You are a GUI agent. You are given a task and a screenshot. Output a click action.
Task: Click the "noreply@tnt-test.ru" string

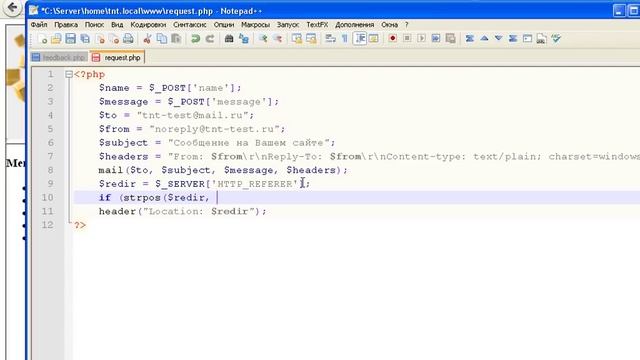pyautogui.click(x=214, y=129)
